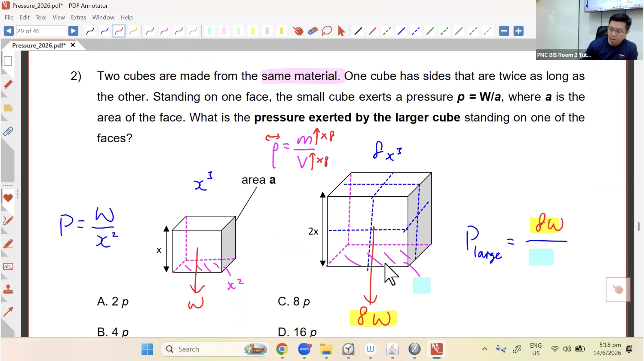Viewport: 644px width, 361px height.
Task: Choose the dashed red line tool
Action: click(x=387, y=31)
